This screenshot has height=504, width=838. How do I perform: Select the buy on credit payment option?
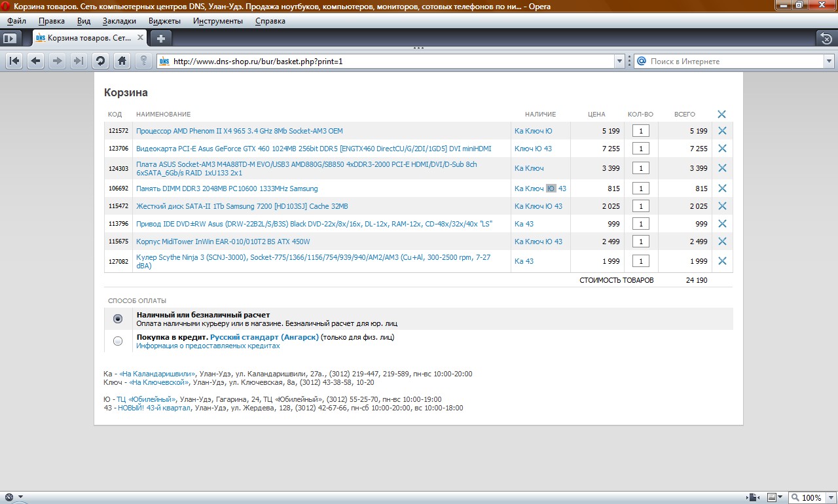118,341
